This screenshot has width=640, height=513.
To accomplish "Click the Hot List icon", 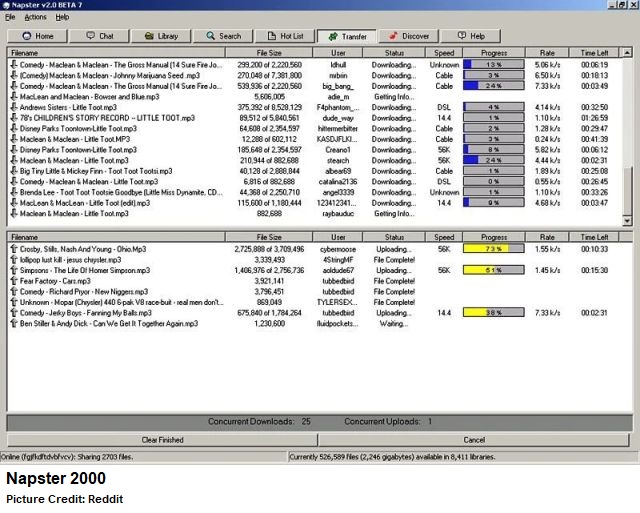I will tap(270, 36).
